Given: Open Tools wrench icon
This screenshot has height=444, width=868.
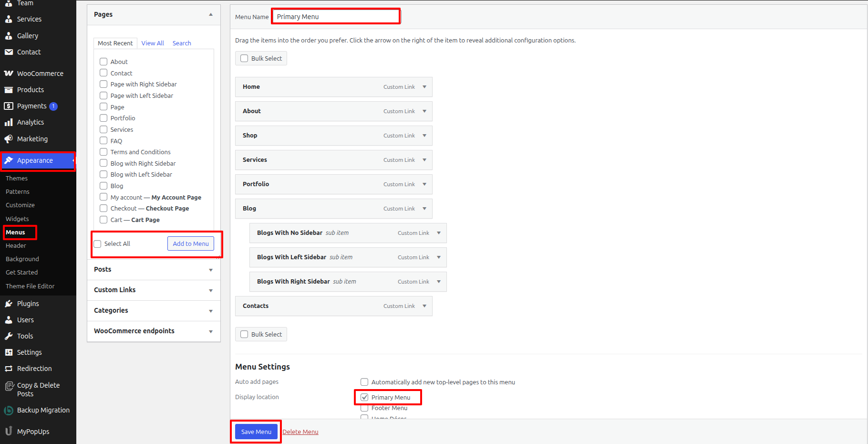Looking at the screenshot, I should click(9, 336).
